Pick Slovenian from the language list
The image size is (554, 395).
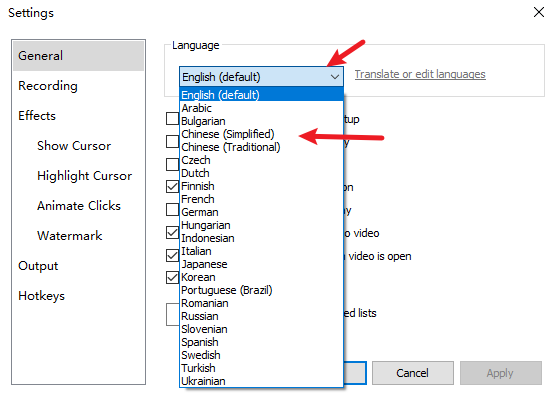click(261, 329)
